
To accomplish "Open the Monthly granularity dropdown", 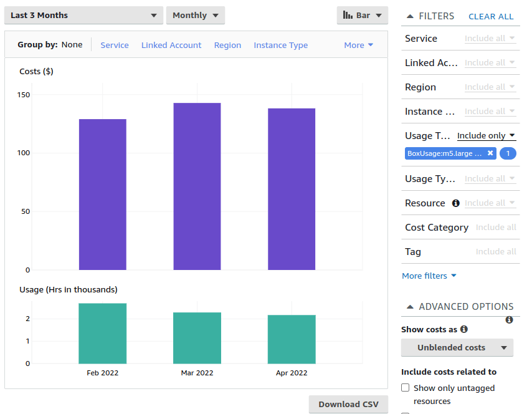I will click(x=195, y=16).
